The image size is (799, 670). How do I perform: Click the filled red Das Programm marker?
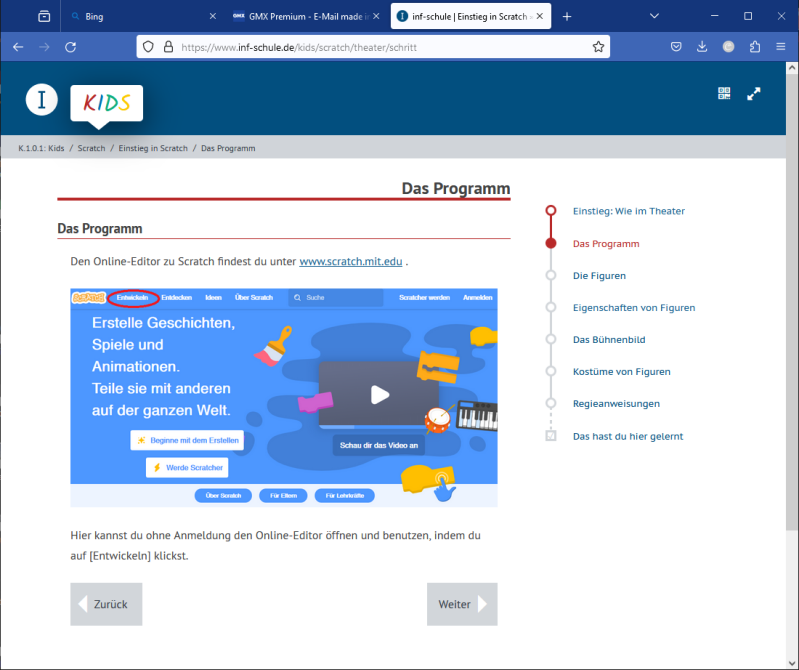click(x=551, y=243)
